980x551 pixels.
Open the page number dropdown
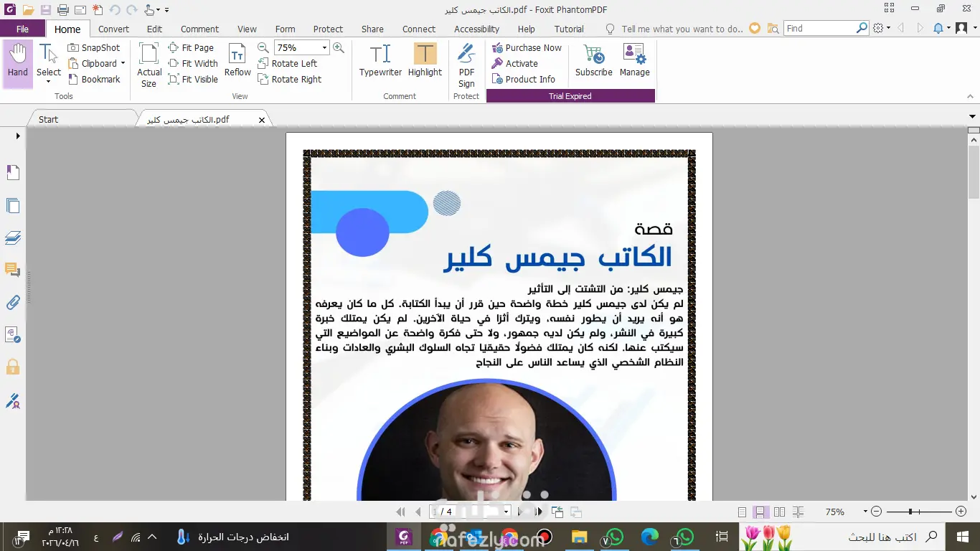pyautogui.click(x=507, y=512)
